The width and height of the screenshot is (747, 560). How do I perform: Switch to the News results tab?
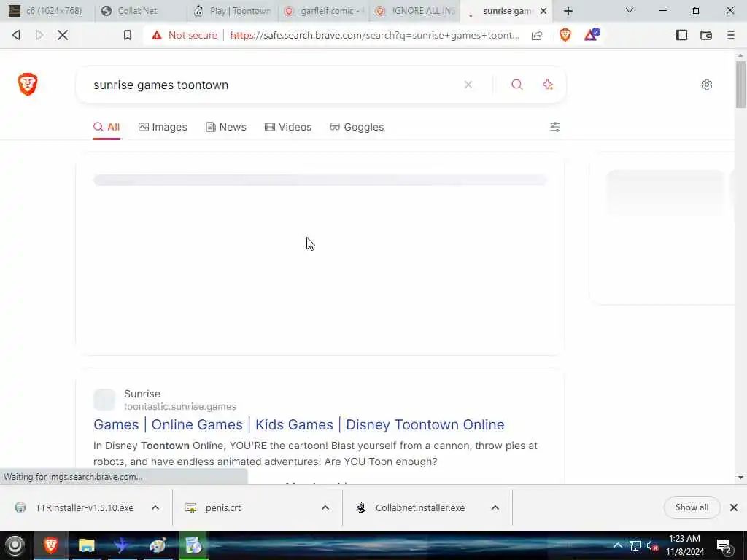(x=226, y=127)
